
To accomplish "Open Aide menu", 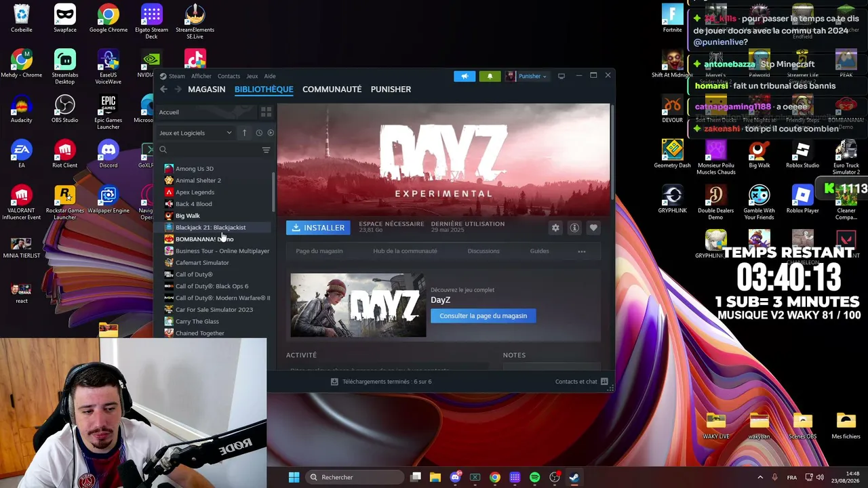I will point(270,76).
